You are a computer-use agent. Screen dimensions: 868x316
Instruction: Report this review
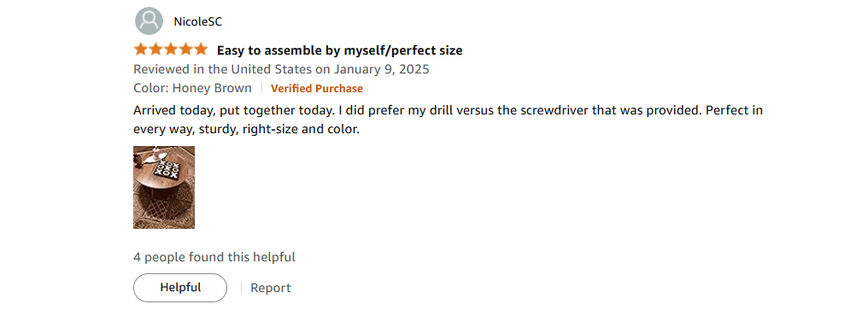point(270,289)
